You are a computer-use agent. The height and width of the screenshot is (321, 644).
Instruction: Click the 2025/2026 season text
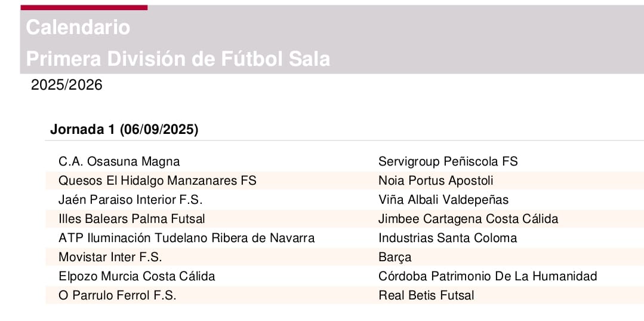(x=66, y=85)
